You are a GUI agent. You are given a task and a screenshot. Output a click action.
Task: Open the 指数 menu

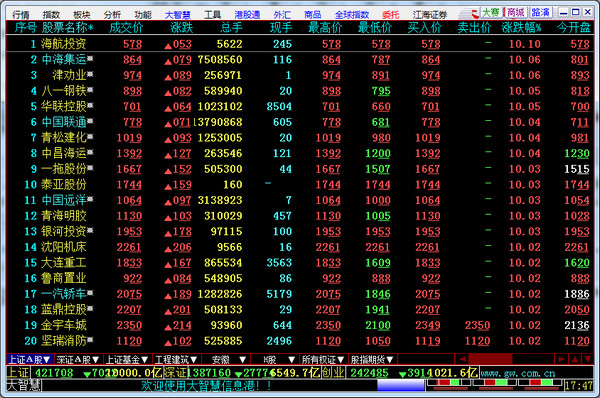(51, 15)
